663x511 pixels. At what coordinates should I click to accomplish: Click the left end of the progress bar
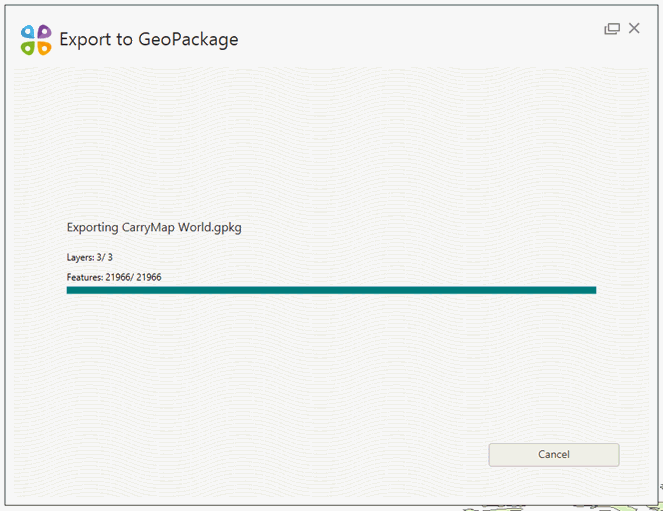coord(70,290)
